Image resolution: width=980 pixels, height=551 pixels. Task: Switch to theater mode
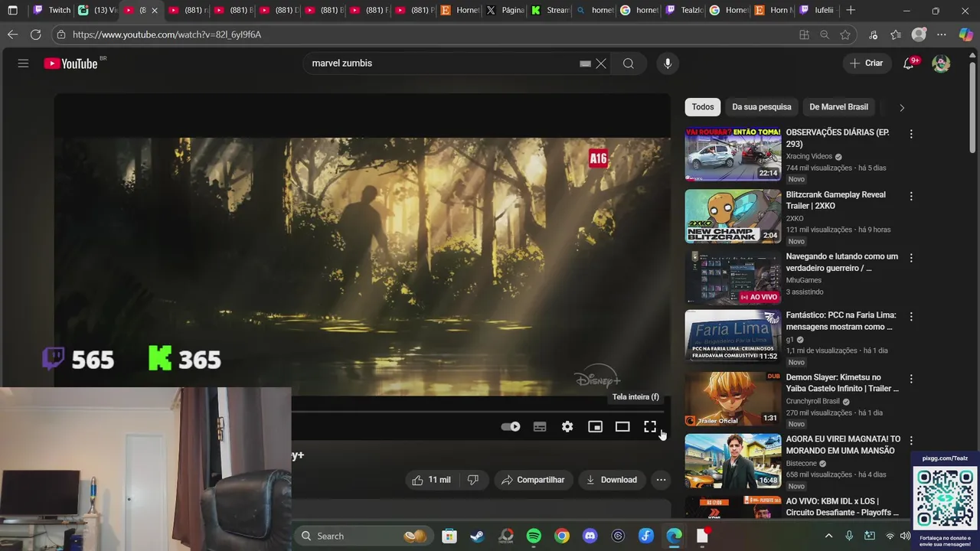[x=622, y=427]
